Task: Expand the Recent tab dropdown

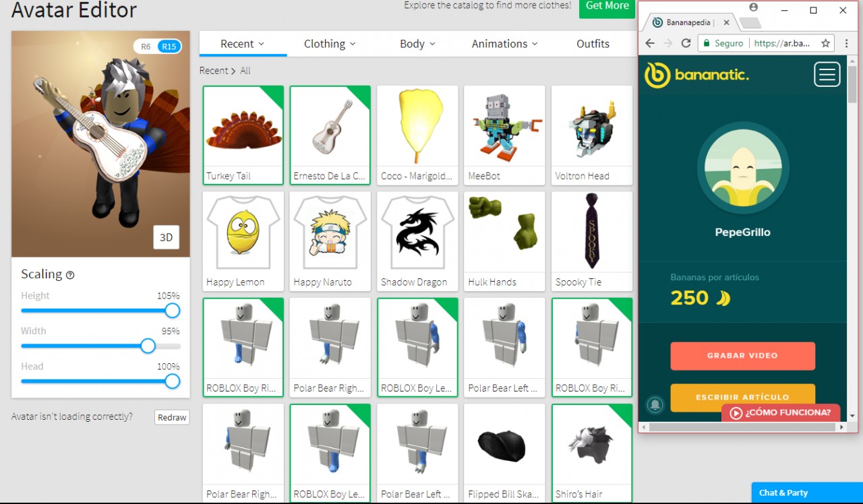Action: point(243,44)
